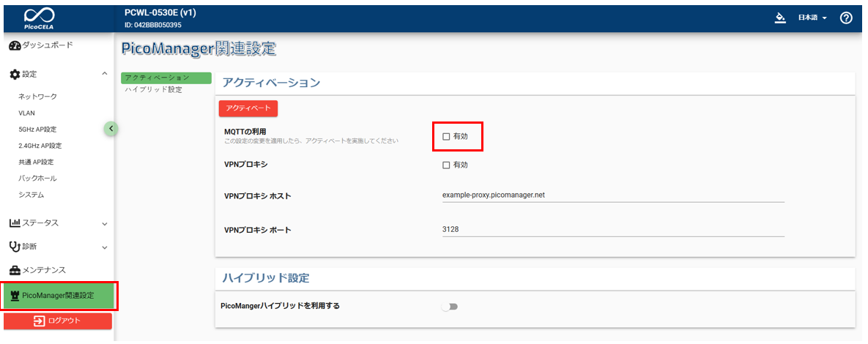Click the MQTT setting hint text
This screenshot has width=868, height=344.
[311, 141]
